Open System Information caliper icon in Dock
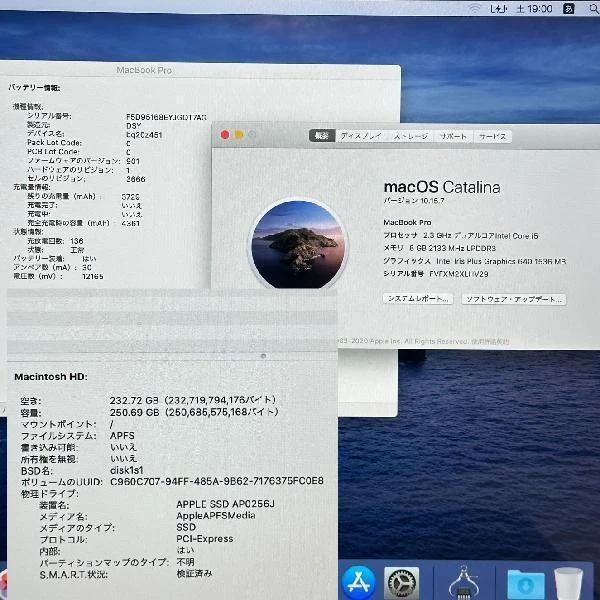Image resolution: width=600 pixels, height=600 pixels. point(464,584)
